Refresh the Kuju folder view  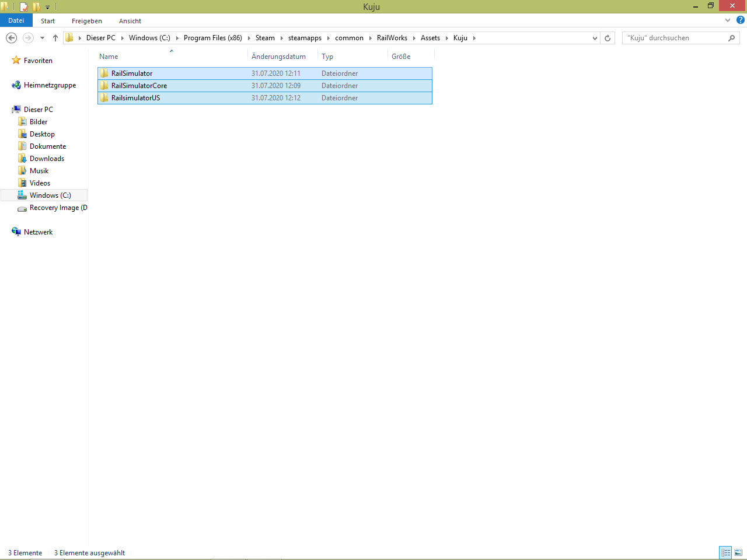pyautogui.click(x=608, y=38)
